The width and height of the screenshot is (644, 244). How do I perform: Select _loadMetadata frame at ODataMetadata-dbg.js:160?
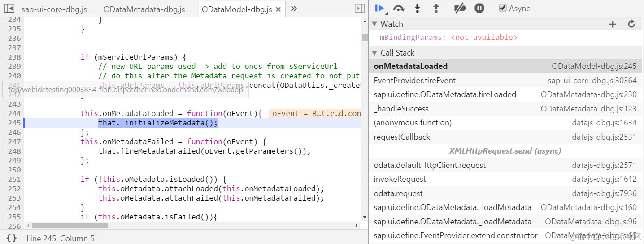(x=505, y=207)
